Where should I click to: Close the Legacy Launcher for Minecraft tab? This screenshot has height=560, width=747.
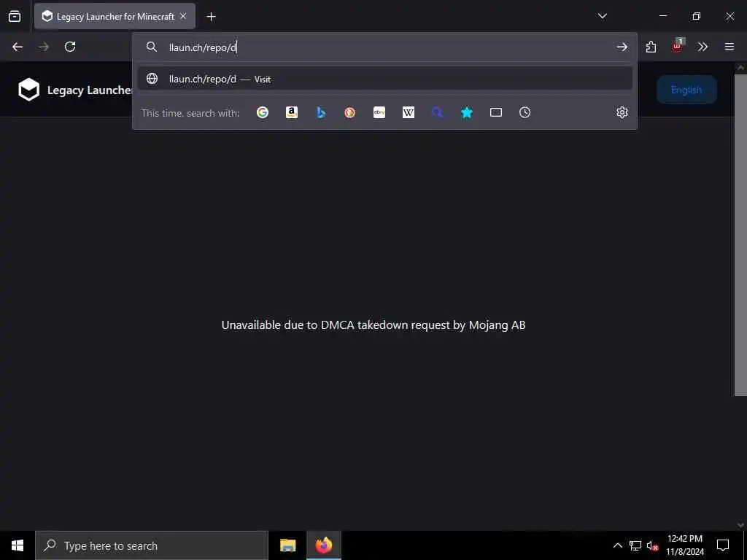(183, 16)
